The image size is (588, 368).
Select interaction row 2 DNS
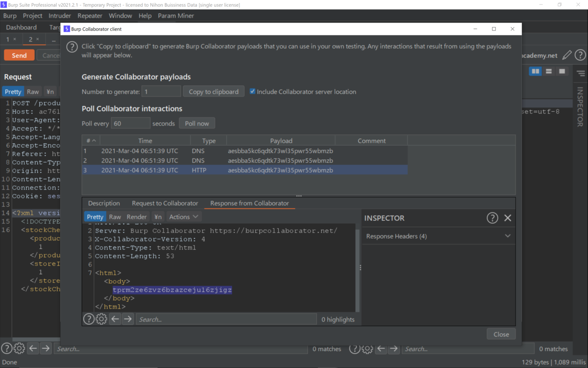[245, 160]
